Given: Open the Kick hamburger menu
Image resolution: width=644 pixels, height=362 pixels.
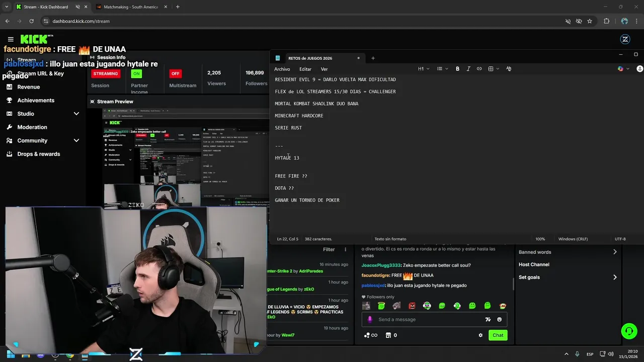Looking at the screenshot, I should 11,39.
